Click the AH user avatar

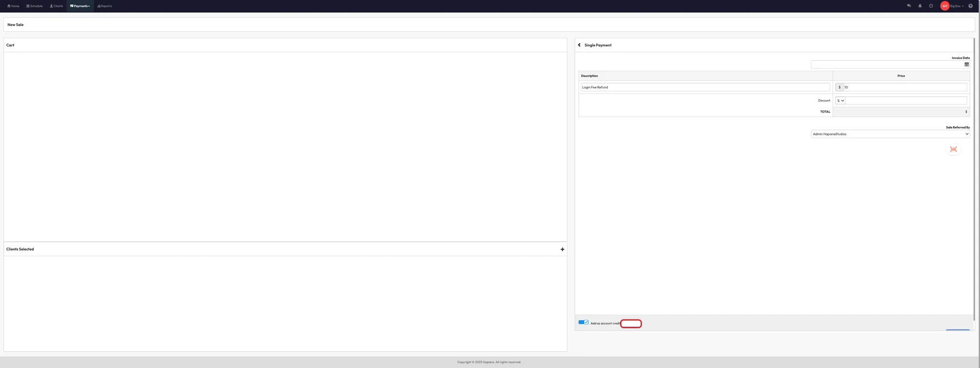coord(945,6)
